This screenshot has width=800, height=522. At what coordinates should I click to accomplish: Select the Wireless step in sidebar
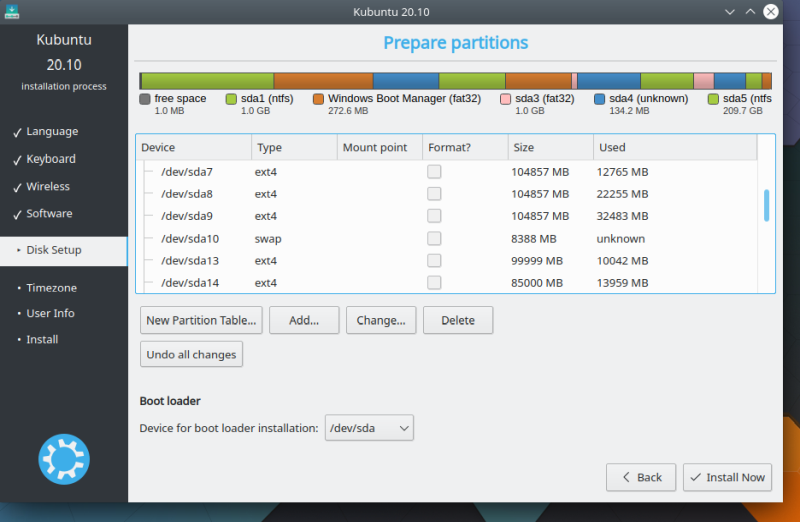48,187
